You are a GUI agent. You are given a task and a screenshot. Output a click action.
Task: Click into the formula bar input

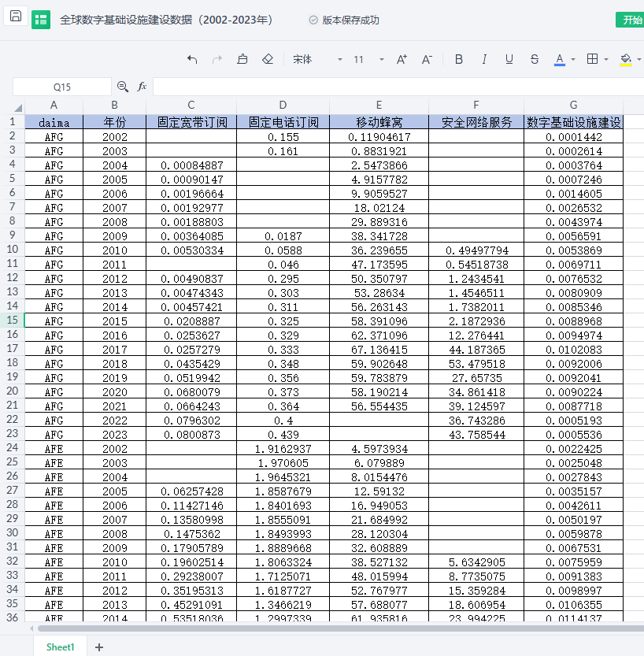pos(398,87)
